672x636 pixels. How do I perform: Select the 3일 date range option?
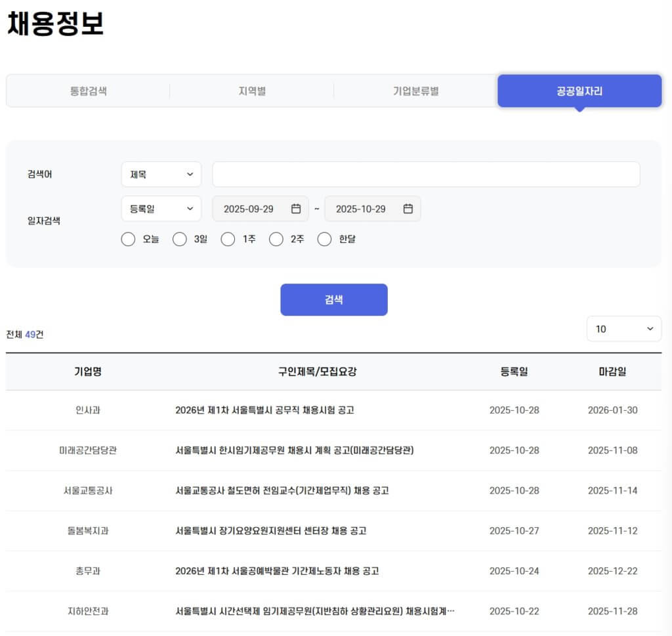point(179,239)
